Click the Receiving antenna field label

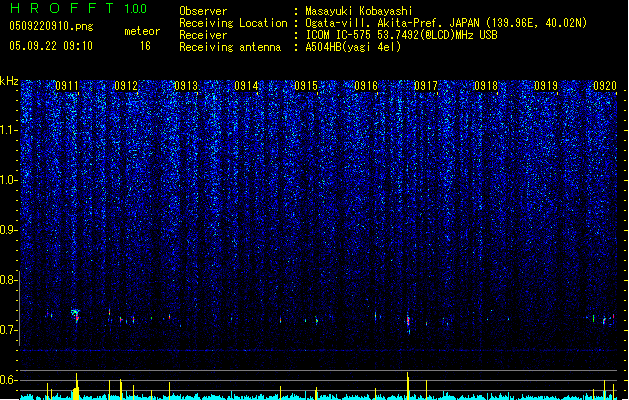tap(230, 47)
